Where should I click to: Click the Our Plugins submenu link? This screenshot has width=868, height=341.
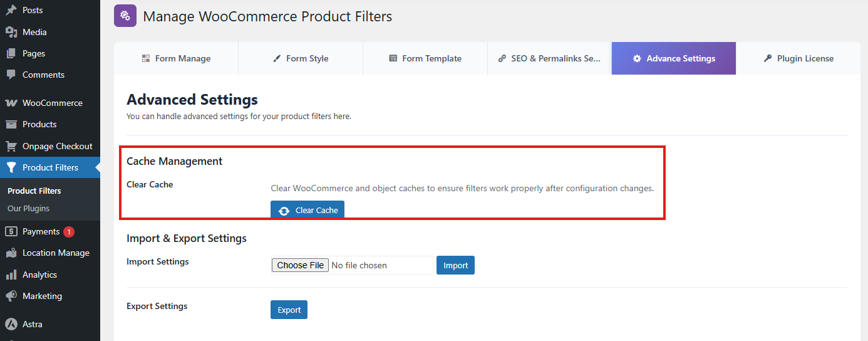(28, 208)
